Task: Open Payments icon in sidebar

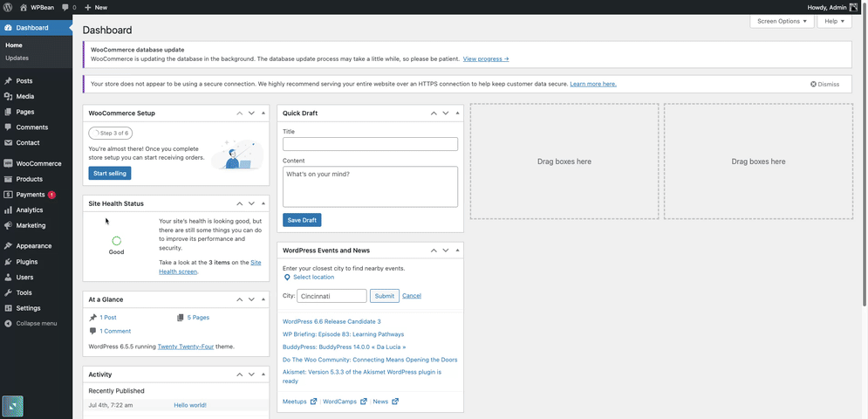Action: [8, 195]
